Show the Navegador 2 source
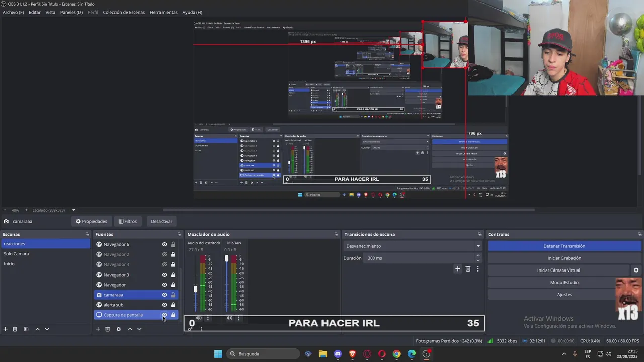Image resolution: width=644 pixels, height=362 pixels. coord(164,254)
